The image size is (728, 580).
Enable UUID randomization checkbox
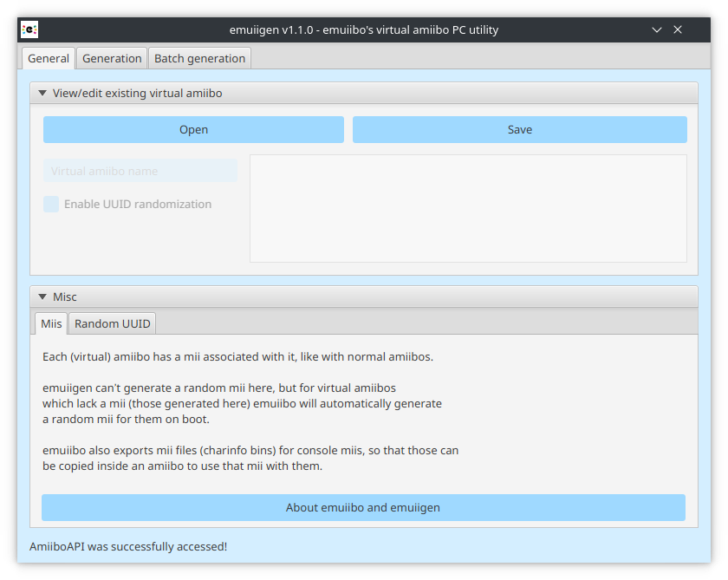(x=51, y=205)
